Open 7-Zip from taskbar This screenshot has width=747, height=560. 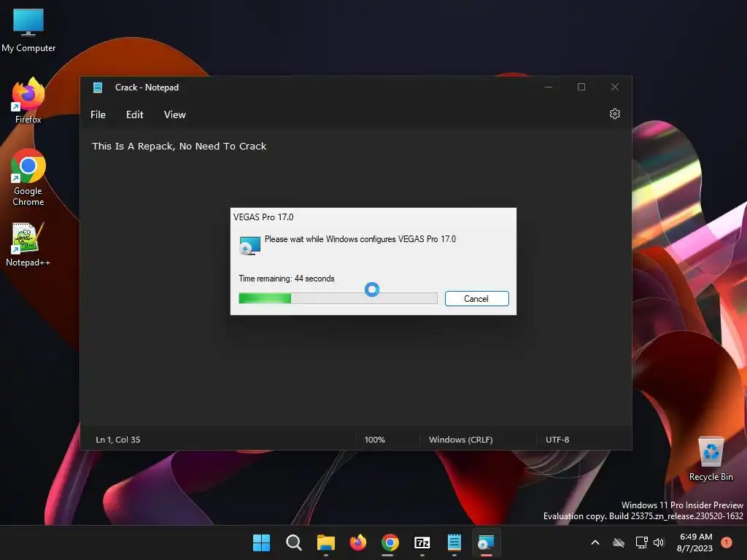[x=422, y=542]
